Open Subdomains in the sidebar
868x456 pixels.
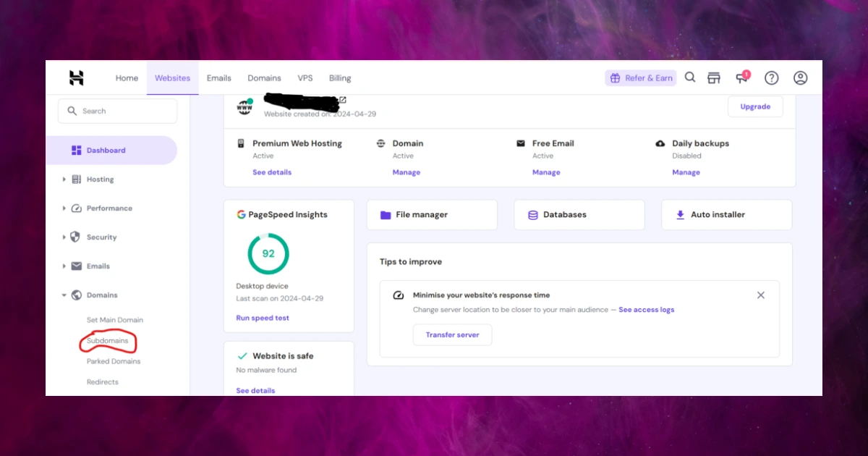[108, 341]
